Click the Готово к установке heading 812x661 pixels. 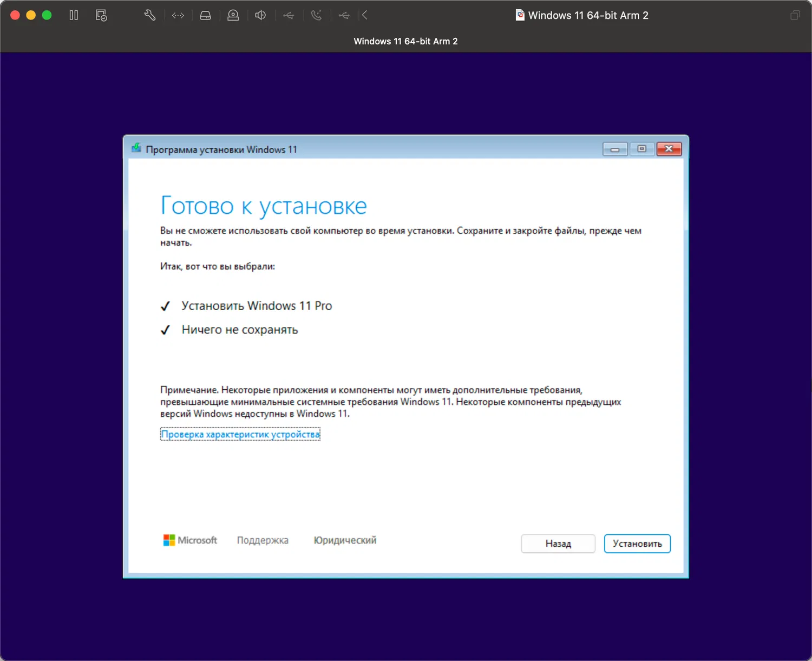click(264, 206)
